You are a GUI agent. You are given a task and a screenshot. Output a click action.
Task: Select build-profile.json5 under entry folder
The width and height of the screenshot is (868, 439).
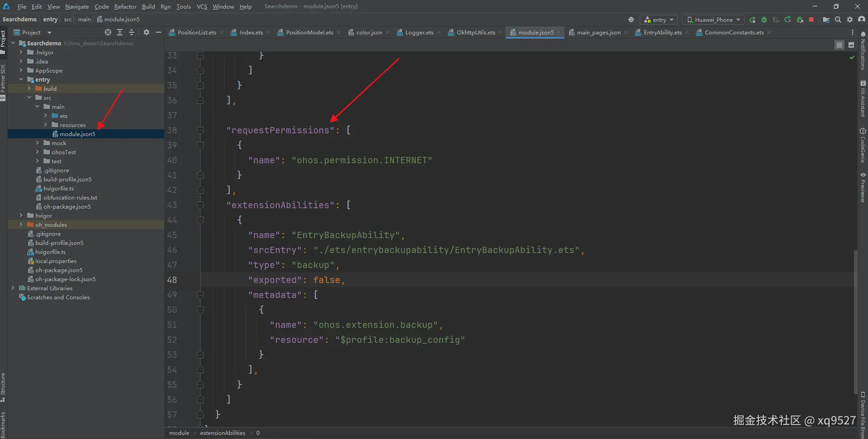pyautogui.click(x=67, y=179)
